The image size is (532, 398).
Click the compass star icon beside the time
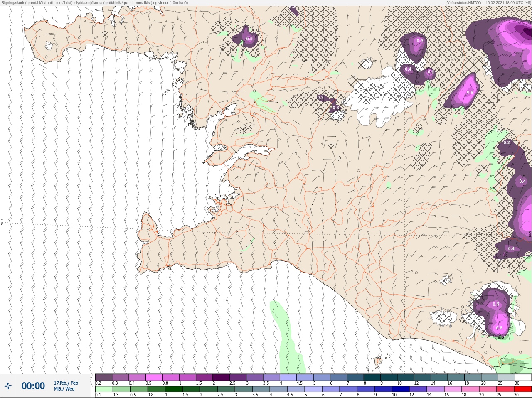[x=8, y=386]
